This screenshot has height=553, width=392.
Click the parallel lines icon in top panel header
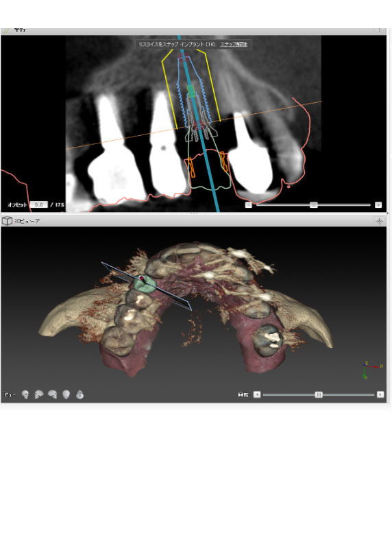[6, 30]
